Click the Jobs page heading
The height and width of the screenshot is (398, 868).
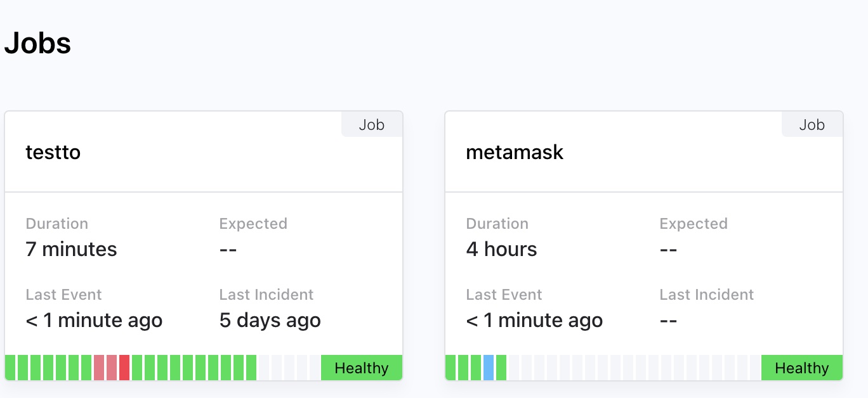[37, 44]
